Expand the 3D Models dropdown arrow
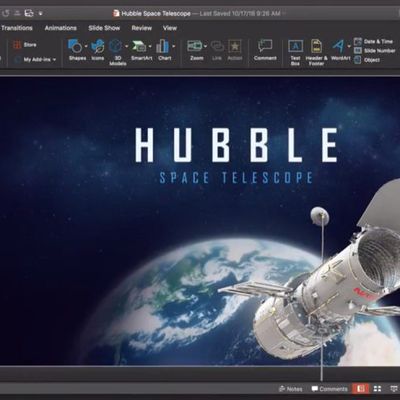Image resolution: width=400 pixels, height=400 pixels. pos(126,46)
